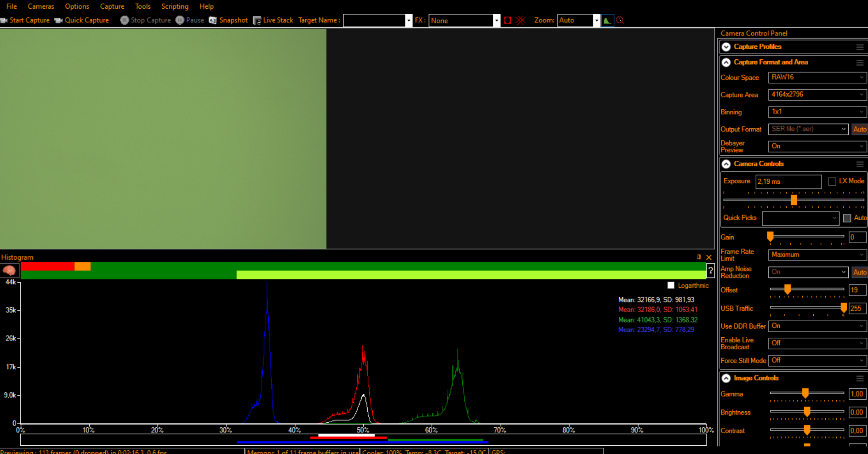Open the Binning dropdown
The image size is (868, 454).
pyautogui.click(x=817, y=112)
